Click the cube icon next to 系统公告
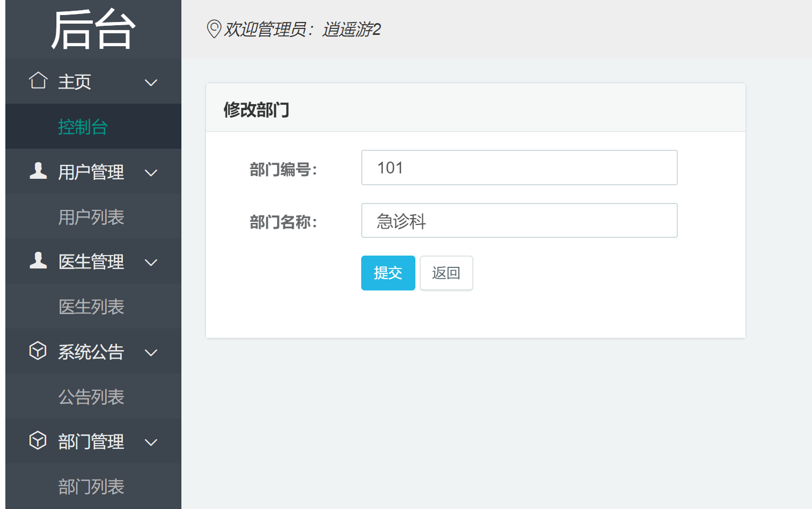 point(38,351)
